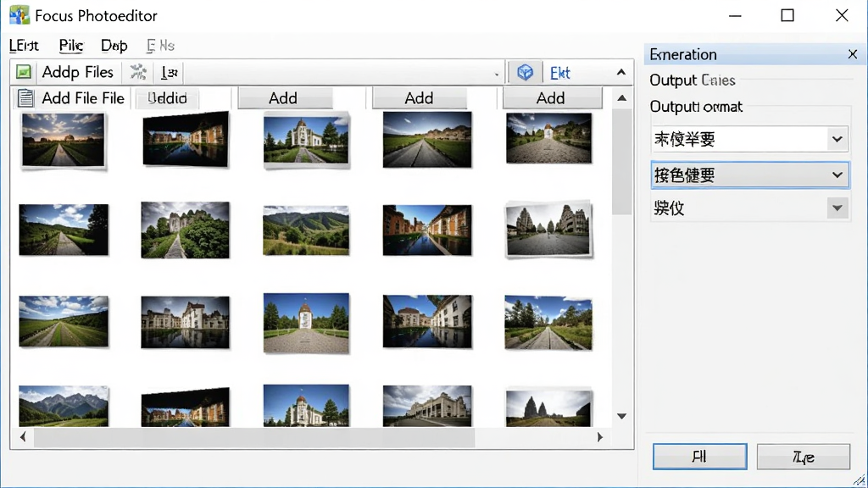Screen dimensions: 868x488
Task: Select the row three fourth-column canal thumbnail
Action: tap(427, 321)
